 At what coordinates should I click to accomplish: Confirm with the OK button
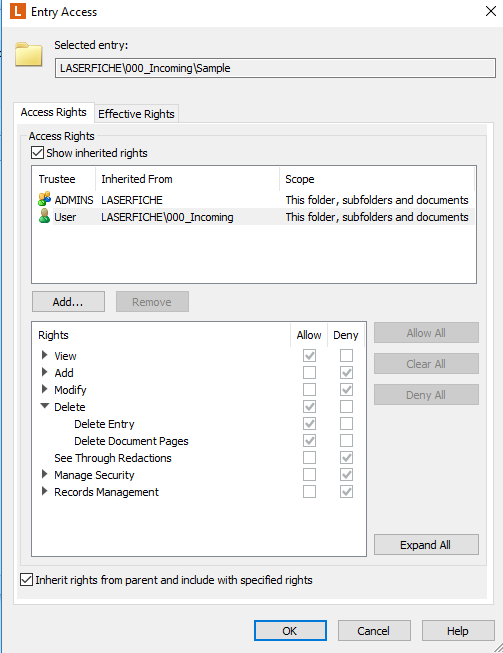(x=290, y=631)
